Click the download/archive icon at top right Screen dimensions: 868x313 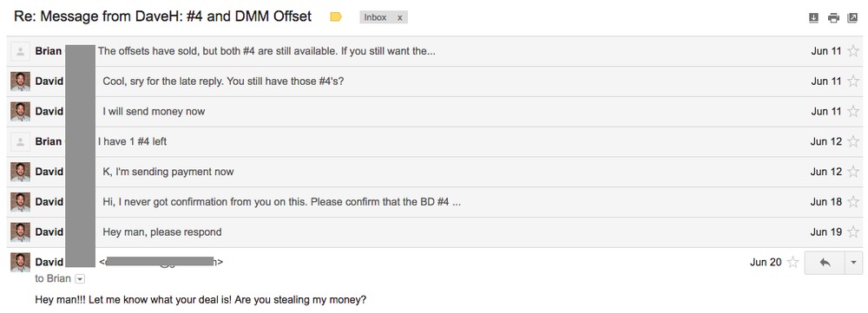tap(813, 18)
